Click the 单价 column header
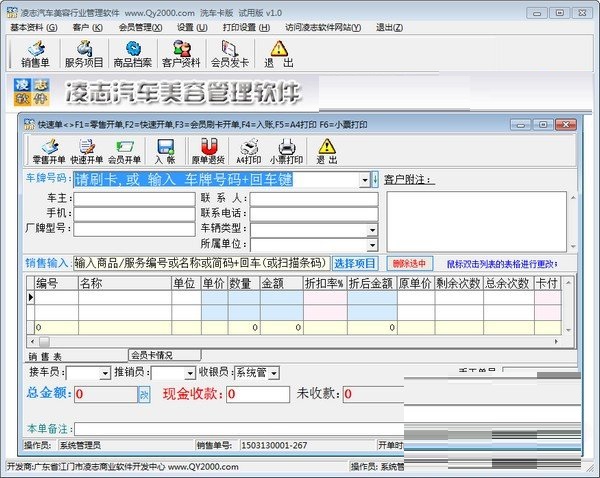This screenshot has width=600, height=478. click(214, 283)
